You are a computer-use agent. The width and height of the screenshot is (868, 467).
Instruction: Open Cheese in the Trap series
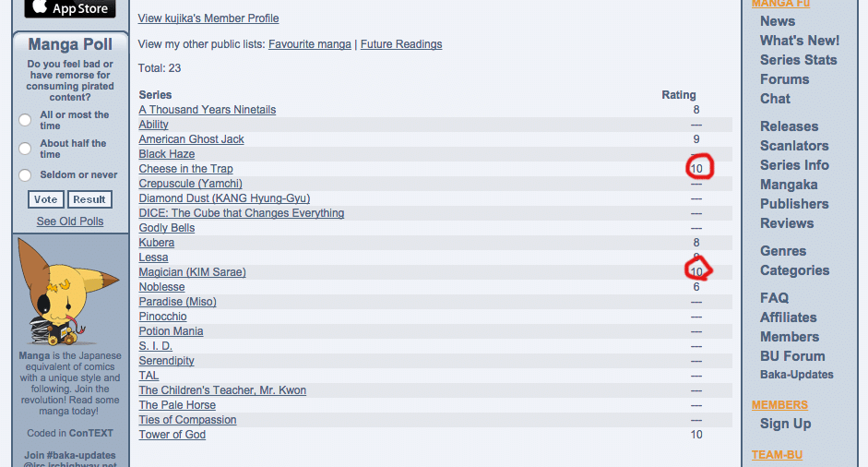[186, 168]
